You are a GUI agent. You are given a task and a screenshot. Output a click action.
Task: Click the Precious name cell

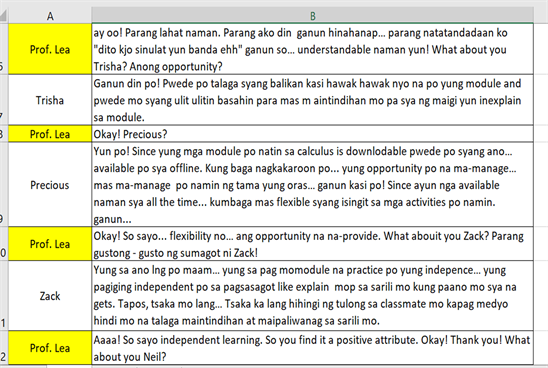(x=50, y=185)
